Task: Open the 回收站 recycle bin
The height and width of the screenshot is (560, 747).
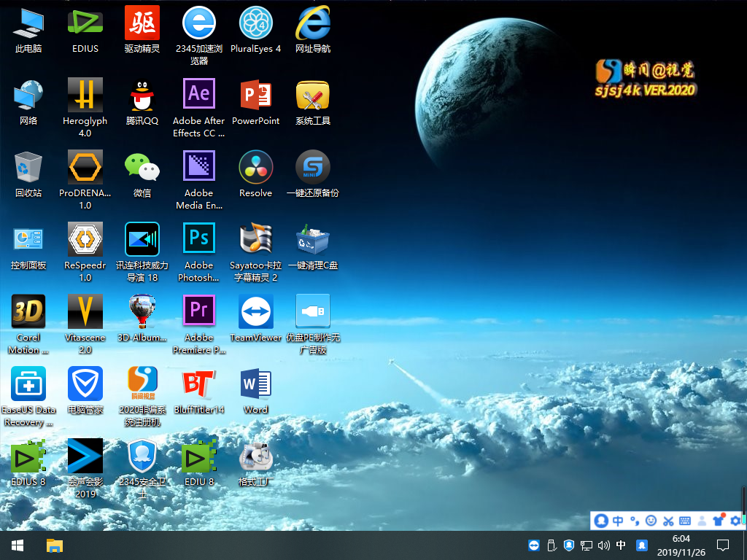Action: click(x=28, y=167)
